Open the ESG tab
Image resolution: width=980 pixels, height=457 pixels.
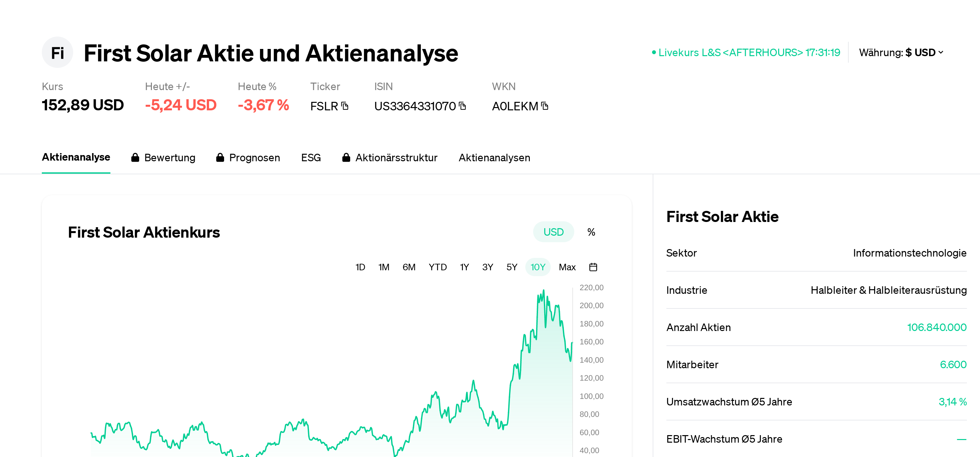pyautogui.click(x=311, y=157)
